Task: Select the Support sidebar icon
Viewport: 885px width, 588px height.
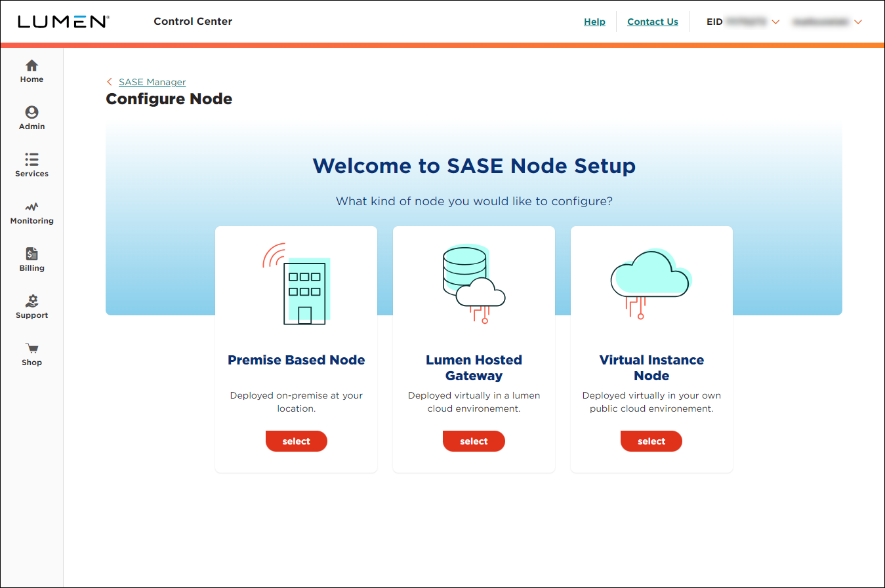Action: 31,305
